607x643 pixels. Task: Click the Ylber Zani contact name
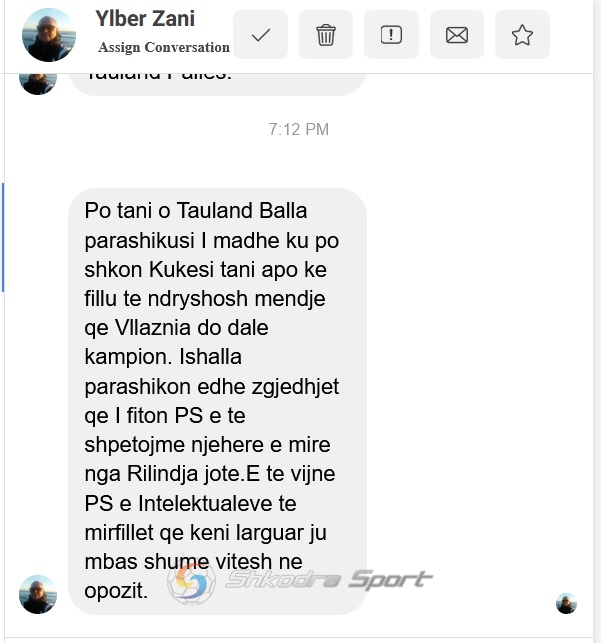pyautogui.click(x=145, y=19)
